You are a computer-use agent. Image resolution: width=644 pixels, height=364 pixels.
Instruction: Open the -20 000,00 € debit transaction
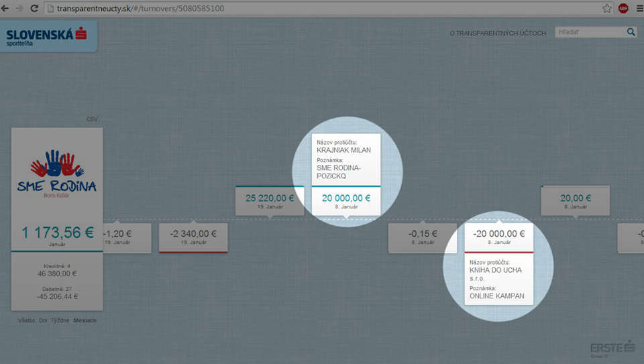(499, 238)
